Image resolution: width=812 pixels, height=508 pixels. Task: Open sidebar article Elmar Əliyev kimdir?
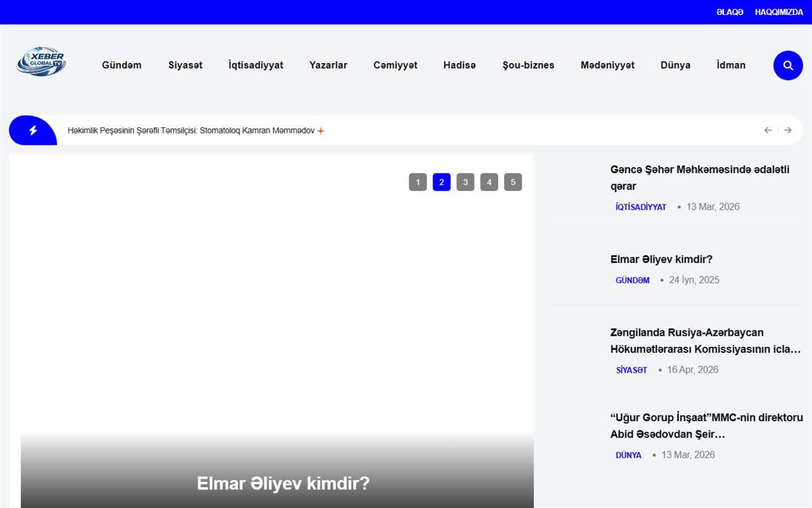pos(661,259)
